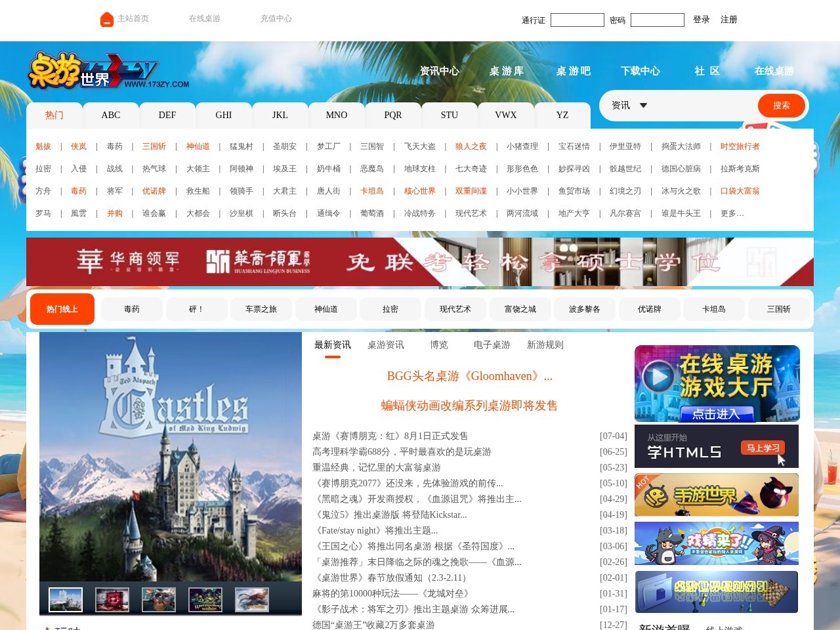Select the second slideshow thumbnail
The width and height of the screenshot is (840, 630).
112,600
